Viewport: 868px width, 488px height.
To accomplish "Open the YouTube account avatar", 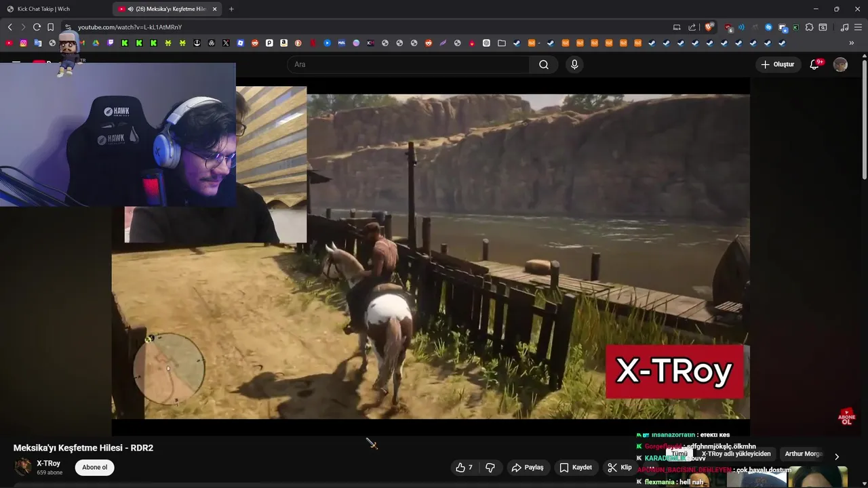I will click(840, 64).
